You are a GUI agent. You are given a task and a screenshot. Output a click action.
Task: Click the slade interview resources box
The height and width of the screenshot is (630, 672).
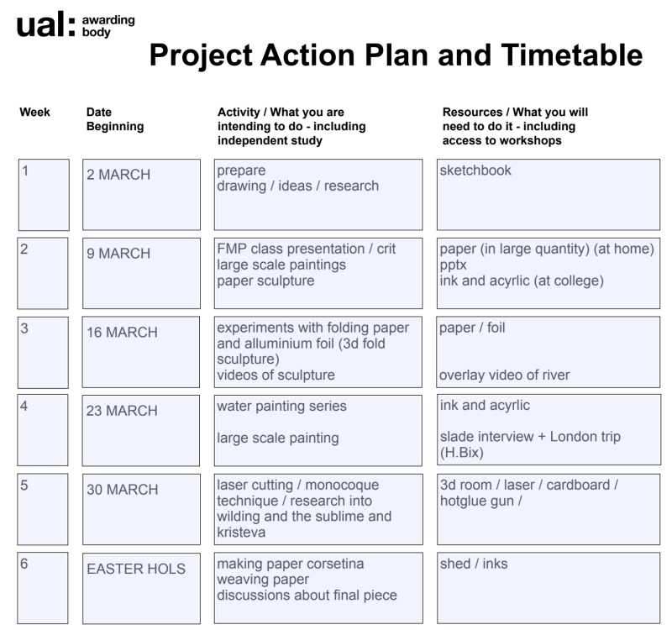549,430
